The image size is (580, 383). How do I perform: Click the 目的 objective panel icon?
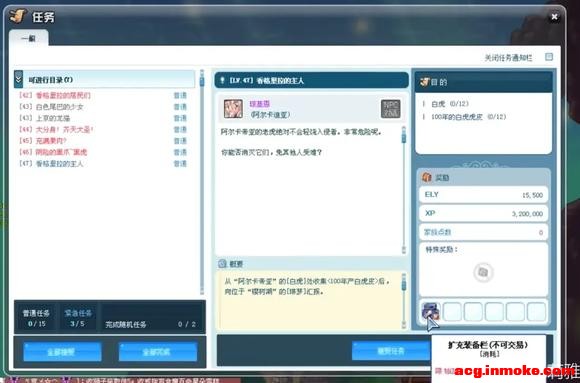tap(424, 82)
